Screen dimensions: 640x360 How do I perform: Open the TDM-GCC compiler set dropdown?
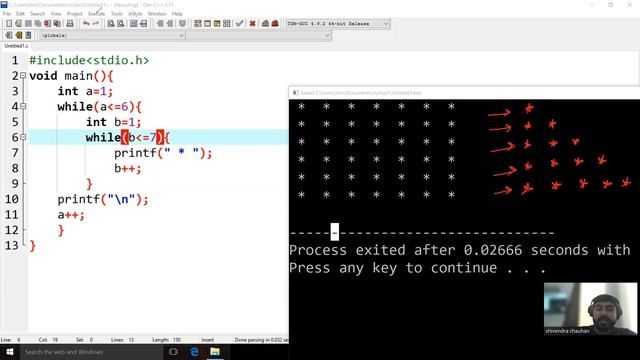[337, 24]
